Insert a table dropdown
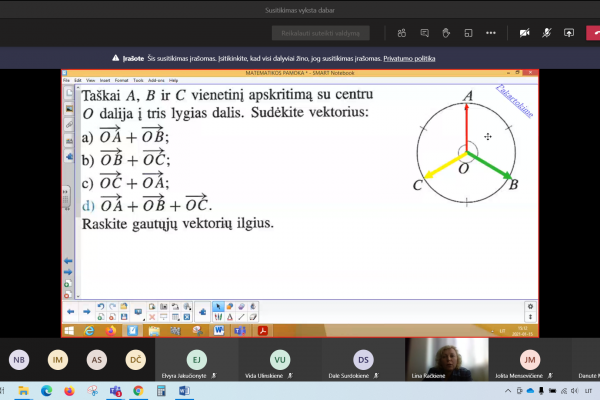The height and width of the screenshot is (400, 600). coord(175,317)
